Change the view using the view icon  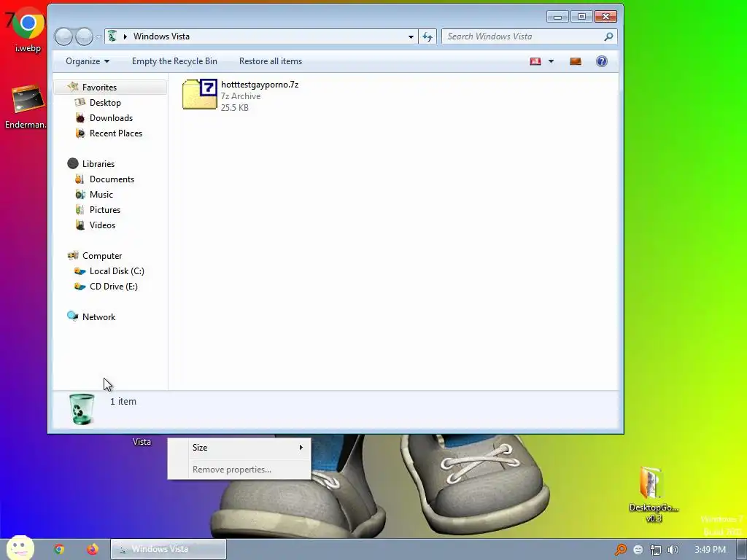(x=535, y=61)
